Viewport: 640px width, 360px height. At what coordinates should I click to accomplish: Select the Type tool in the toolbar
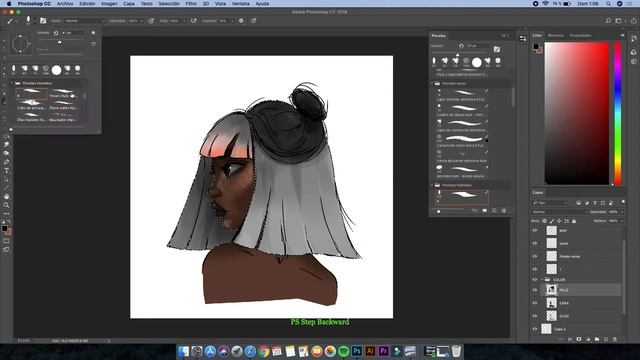click(7, 171)
